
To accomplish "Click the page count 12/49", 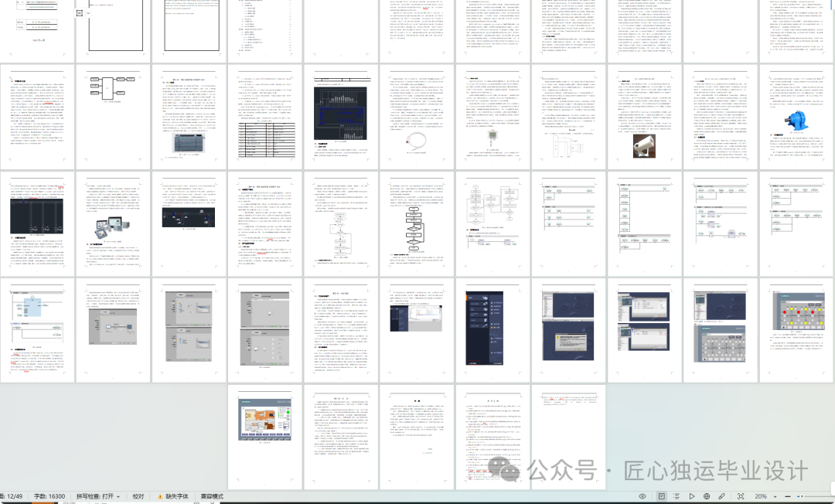I will point(12,496).
